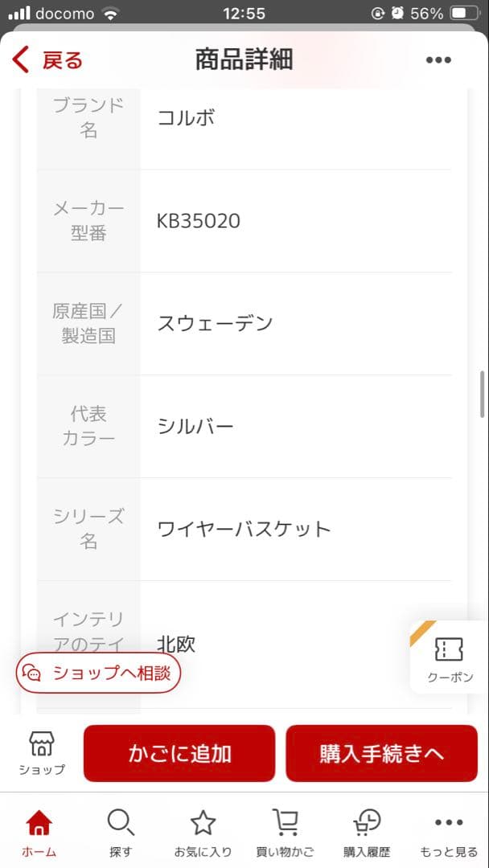The height and width of the screenshot is (868, 489).
Task: Tap the クーポン coupon ticket icon
Action: pyautogui.click(x=449, y=648)
